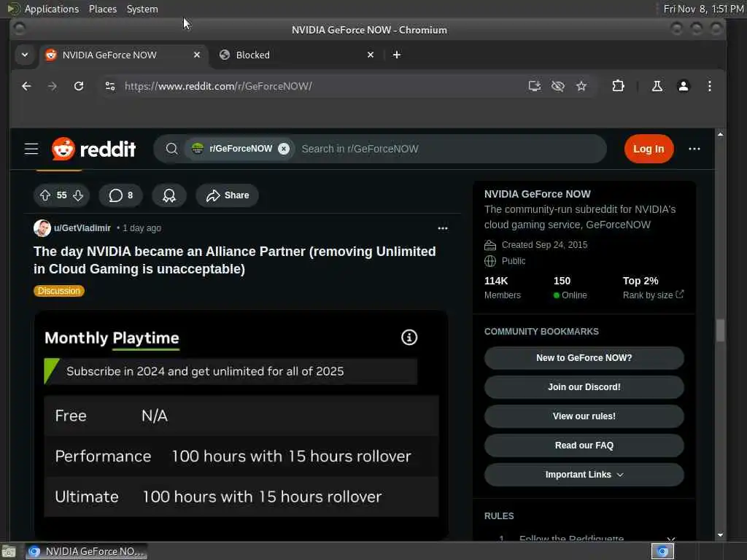Screen dimensions: 747x560
Task: Click the browser forward arrow
Action: [x=53, y=86]
